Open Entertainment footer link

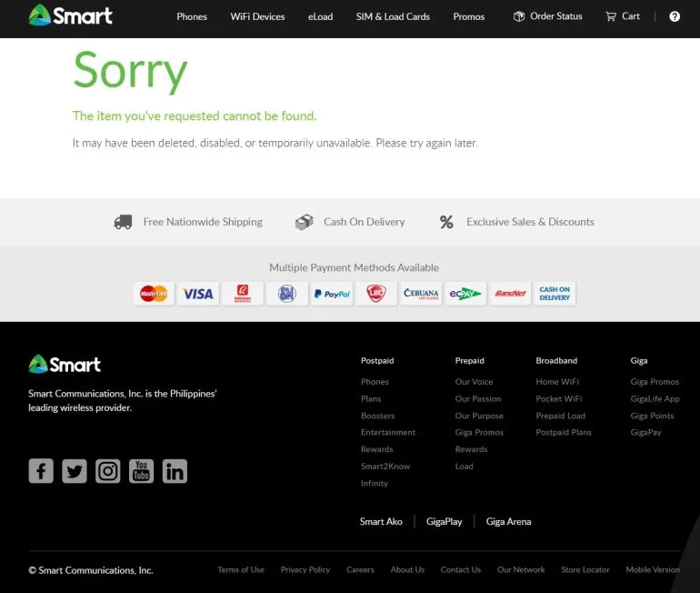coord(388,432)
